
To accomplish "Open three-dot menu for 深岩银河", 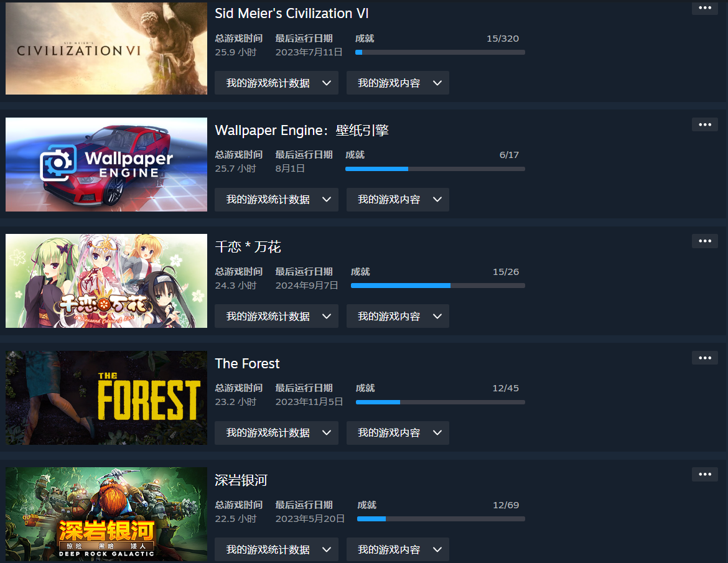I will tap(704, 474).
